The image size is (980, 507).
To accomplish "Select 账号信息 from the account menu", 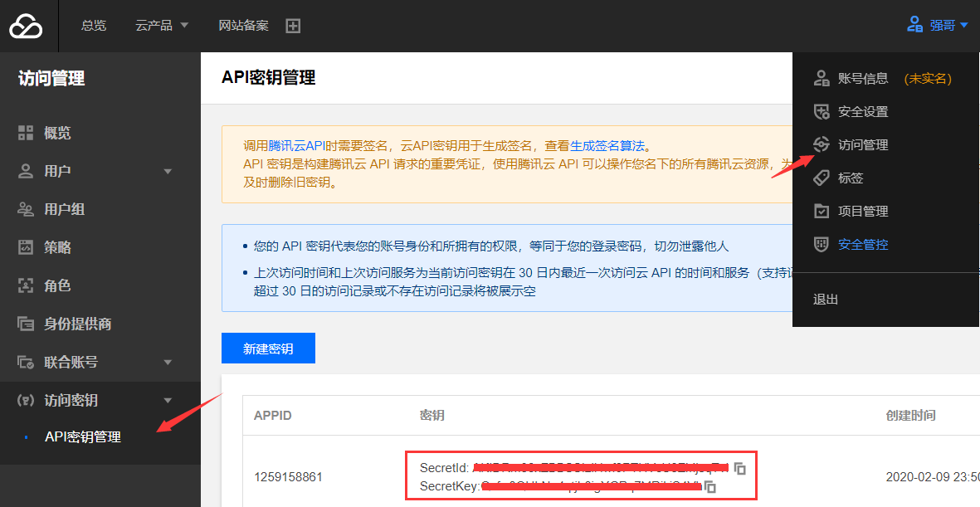I will 862,78.
